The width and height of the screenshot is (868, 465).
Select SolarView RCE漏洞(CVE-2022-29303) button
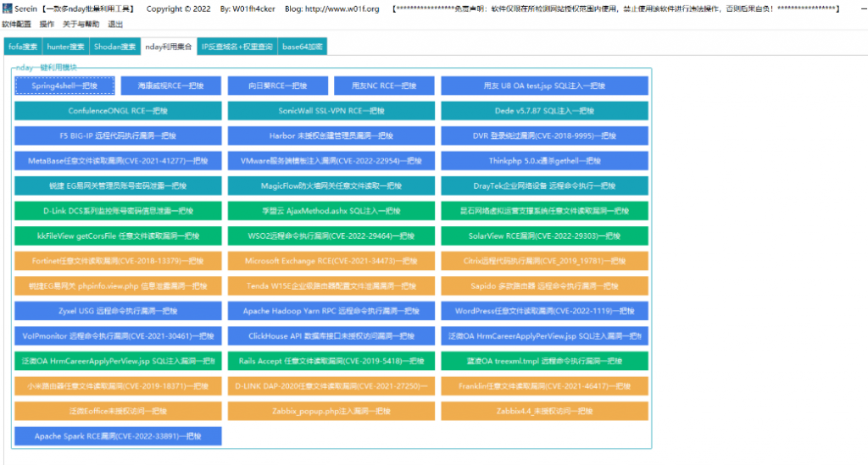click(544, 235)
